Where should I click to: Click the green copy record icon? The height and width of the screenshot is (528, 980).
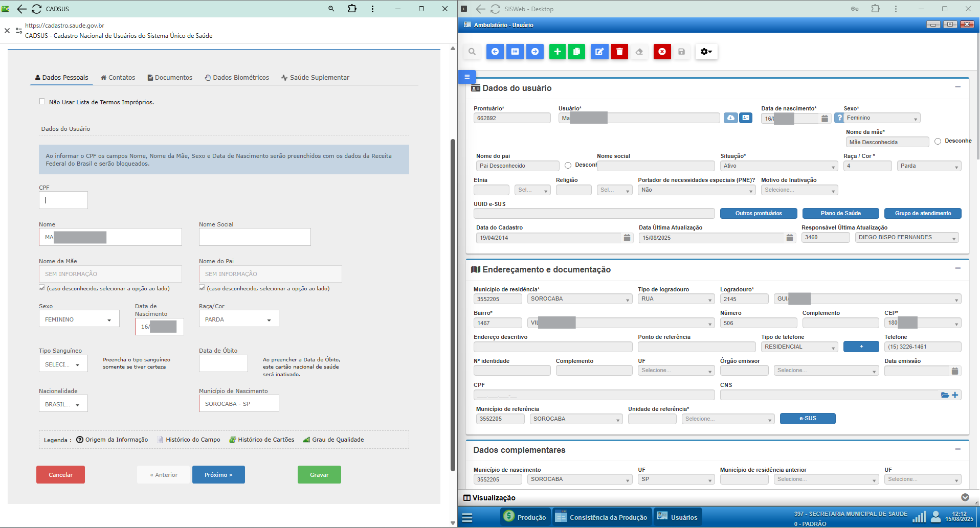click(576, 52)
